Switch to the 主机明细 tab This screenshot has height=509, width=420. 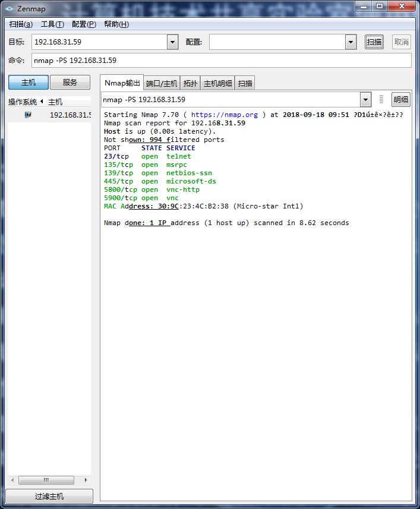217,83
